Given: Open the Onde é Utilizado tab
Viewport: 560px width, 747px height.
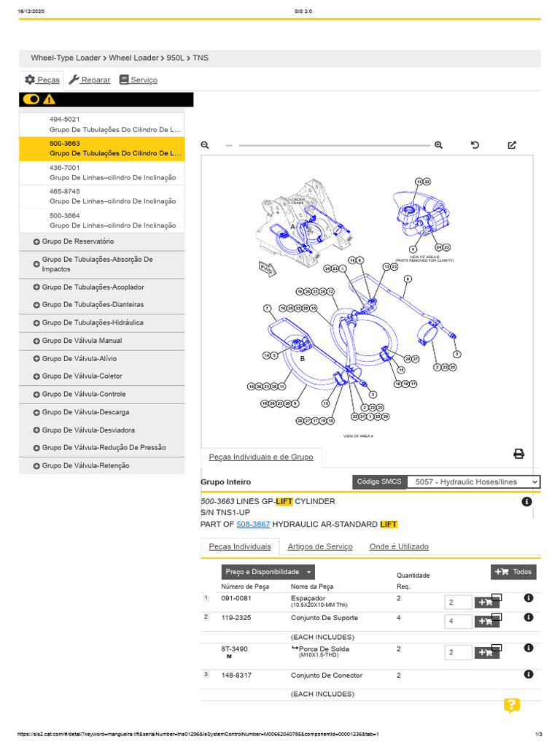Looking at the screenshot, I should click(x=399, y=546).
